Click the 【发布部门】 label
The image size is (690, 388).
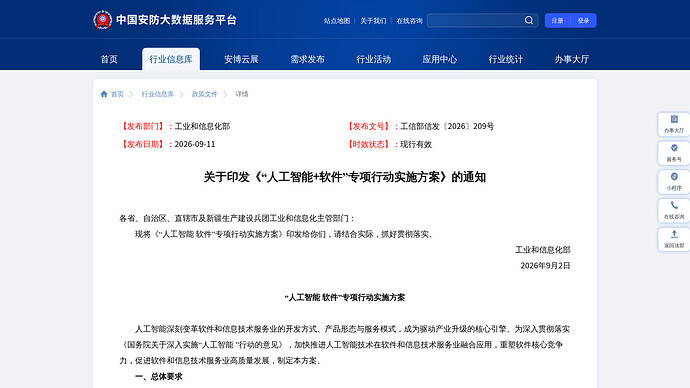click(143, 126)
